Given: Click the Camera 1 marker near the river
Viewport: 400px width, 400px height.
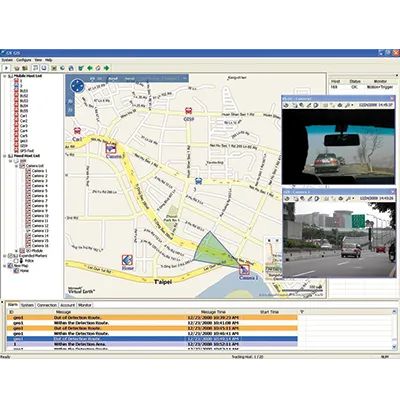Looking at the screenshot, I should 244,270.
